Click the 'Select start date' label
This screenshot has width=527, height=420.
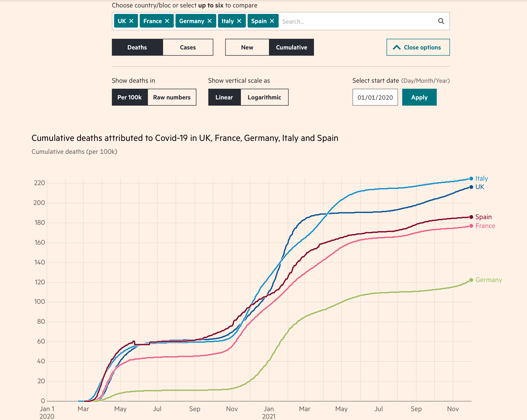click(x=376, y=81)
